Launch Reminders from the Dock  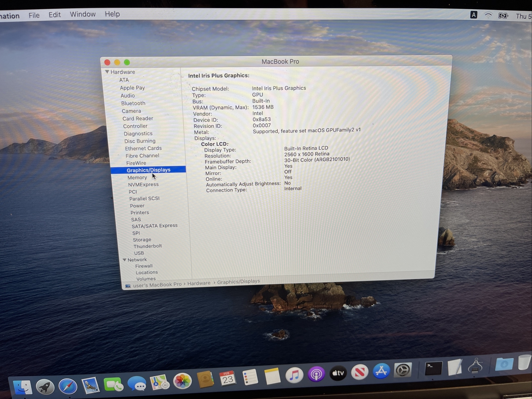point(250,377)
